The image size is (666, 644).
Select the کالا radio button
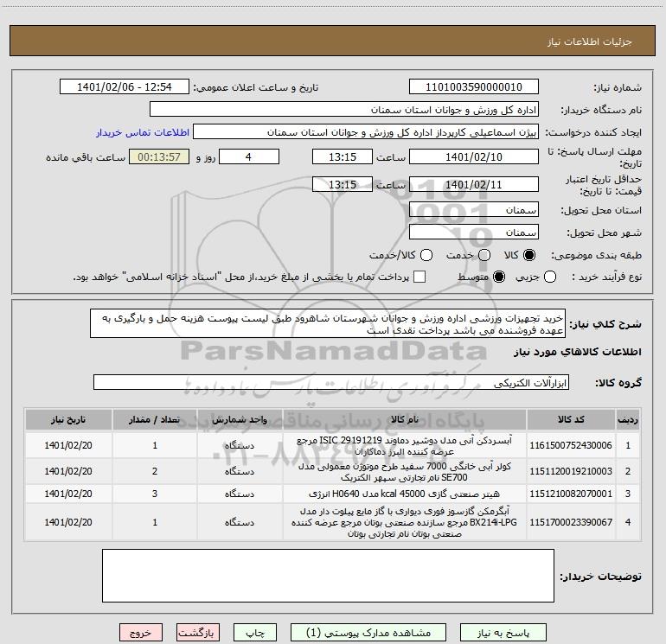click(529, 255)
